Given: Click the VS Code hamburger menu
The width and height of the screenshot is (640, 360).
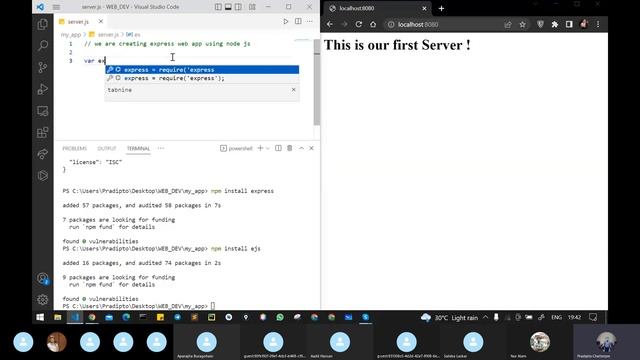Looking at the screenshot, I should click(56, 7).
